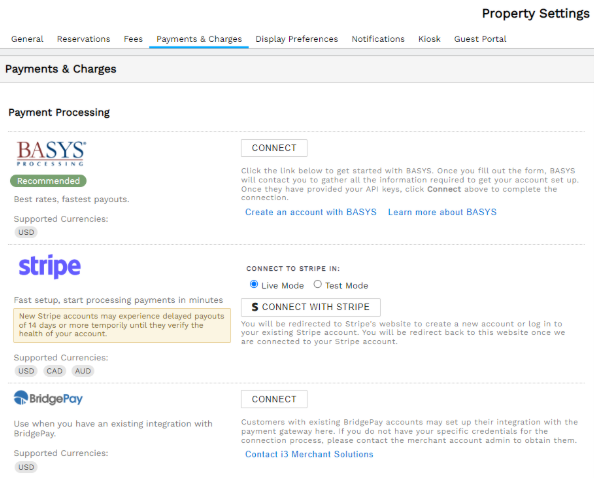The width and height of the screenshot is (594, 478).
Task: Click the BASYS Connect button
Action: (x=274, y=148)
